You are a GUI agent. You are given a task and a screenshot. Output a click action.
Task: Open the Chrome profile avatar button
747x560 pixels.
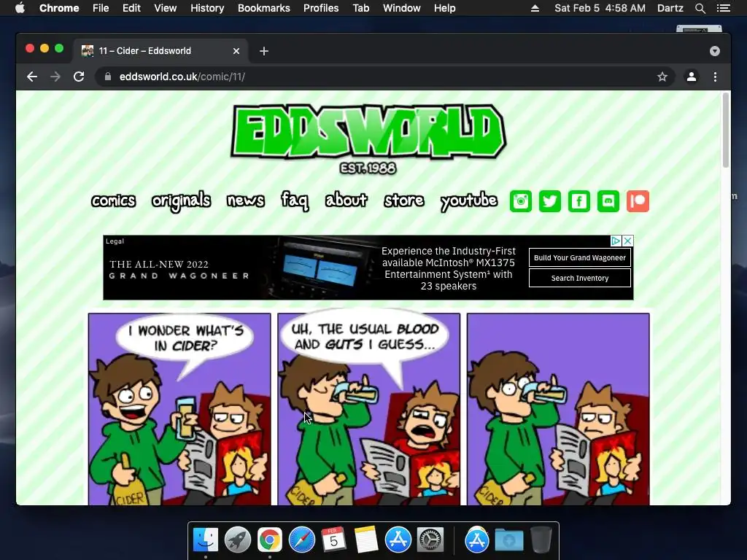tap(692, 77)
